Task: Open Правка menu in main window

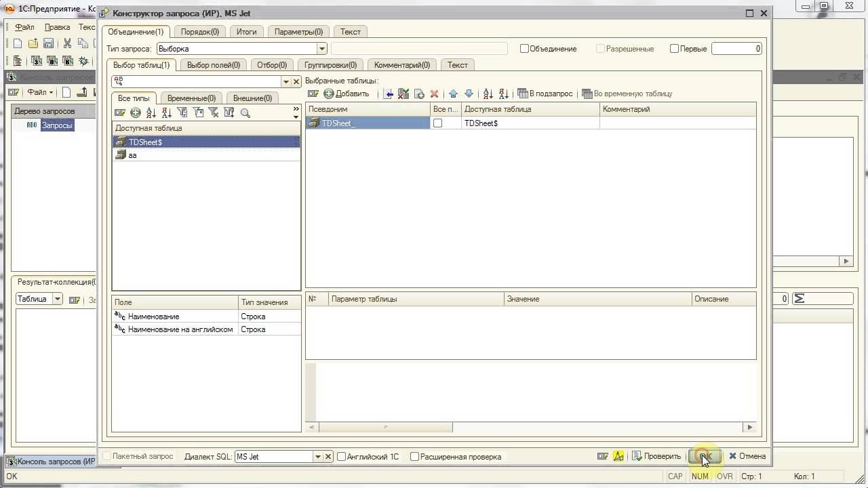Action: (x=57, y=27)
